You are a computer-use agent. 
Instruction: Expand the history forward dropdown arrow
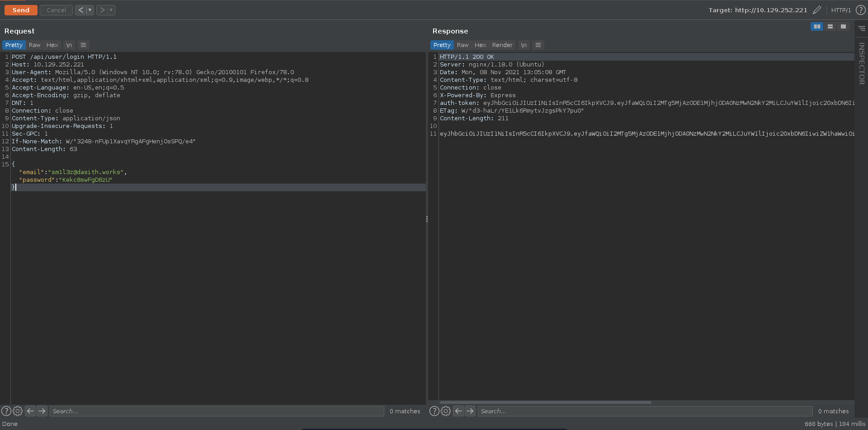click(111, 10)
